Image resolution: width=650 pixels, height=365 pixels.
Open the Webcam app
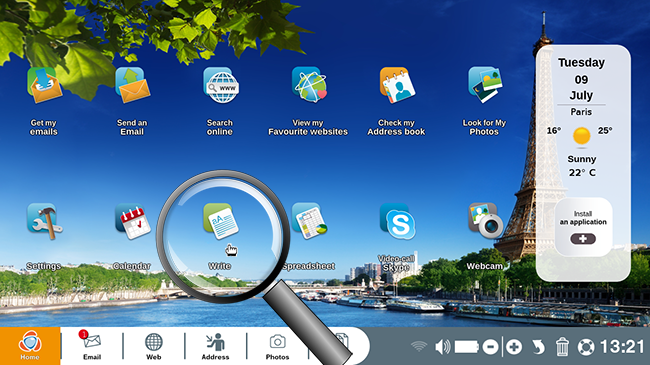[485, 220]
